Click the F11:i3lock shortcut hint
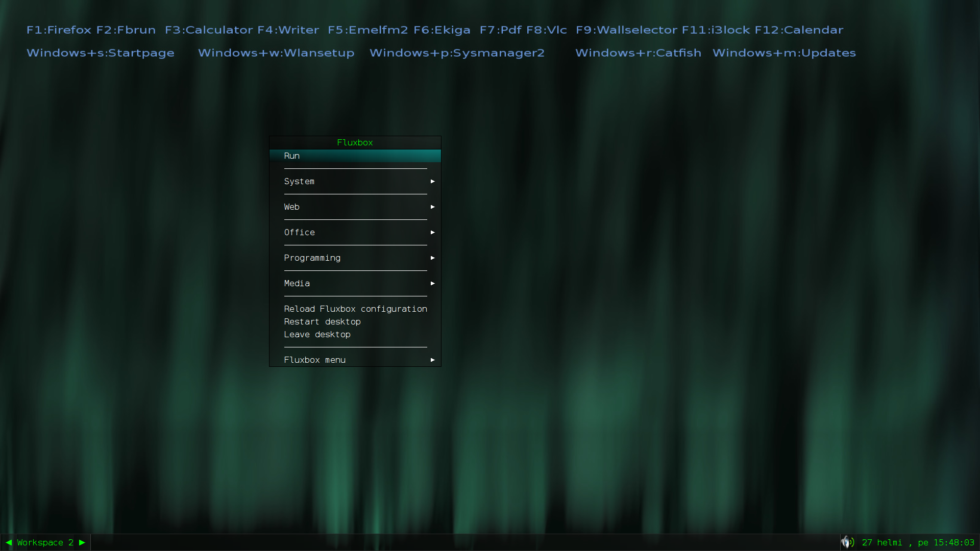 point(716,30)
